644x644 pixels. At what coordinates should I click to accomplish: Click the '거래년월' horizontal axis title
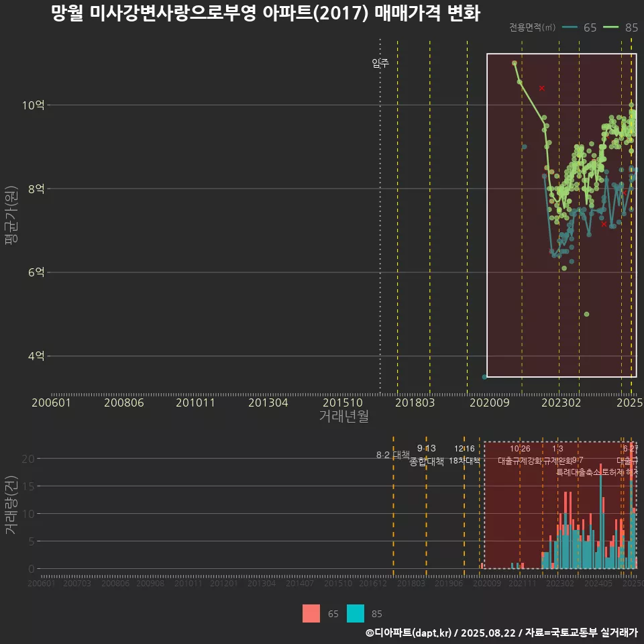coord(344,416)
